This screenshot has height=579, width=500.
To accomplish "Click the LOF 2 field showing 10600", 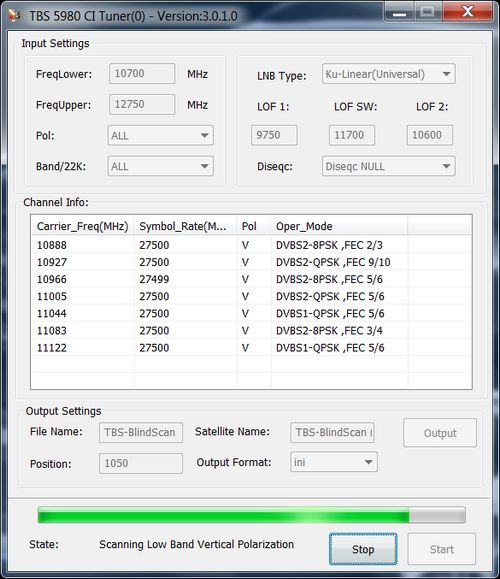I will [430, 135].
